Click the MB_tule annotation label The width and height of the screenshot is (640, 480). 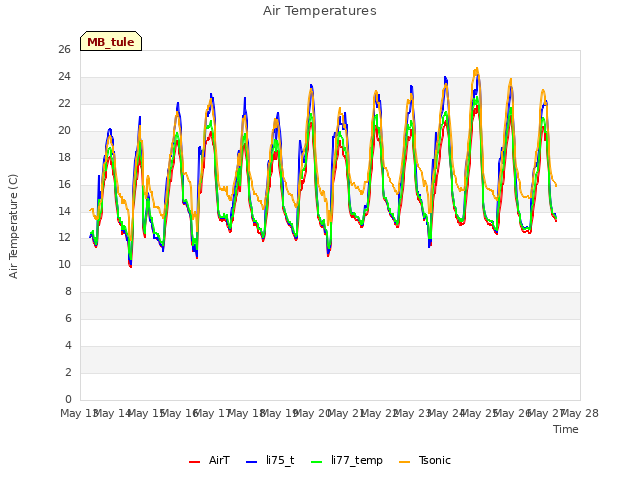tap(111, 41)
